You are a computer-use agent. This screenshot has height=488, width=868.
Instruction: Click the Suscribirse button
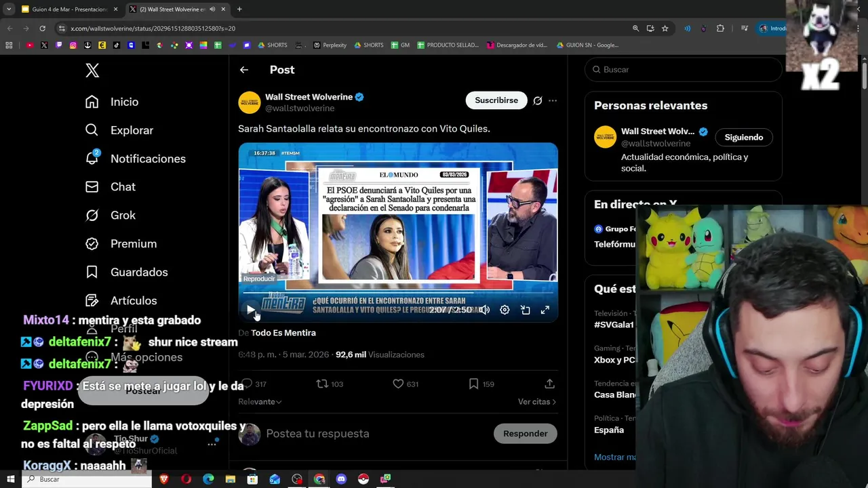[496, 100]
